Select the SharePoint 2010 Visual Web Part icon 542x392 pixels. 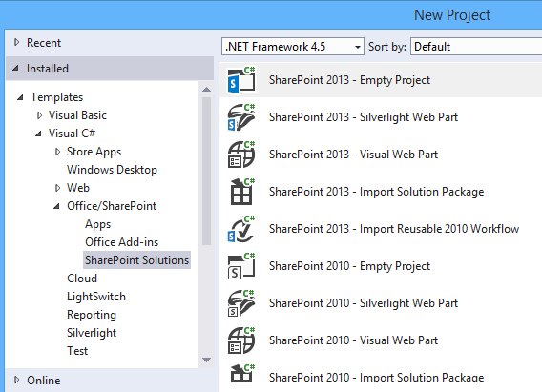point(241,340)
